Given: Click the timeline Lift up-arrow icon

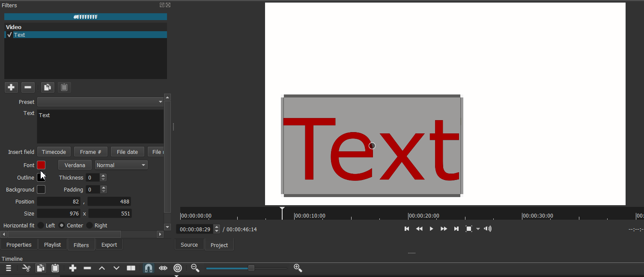Looking at the screenshot, I should tap(102, 268).
